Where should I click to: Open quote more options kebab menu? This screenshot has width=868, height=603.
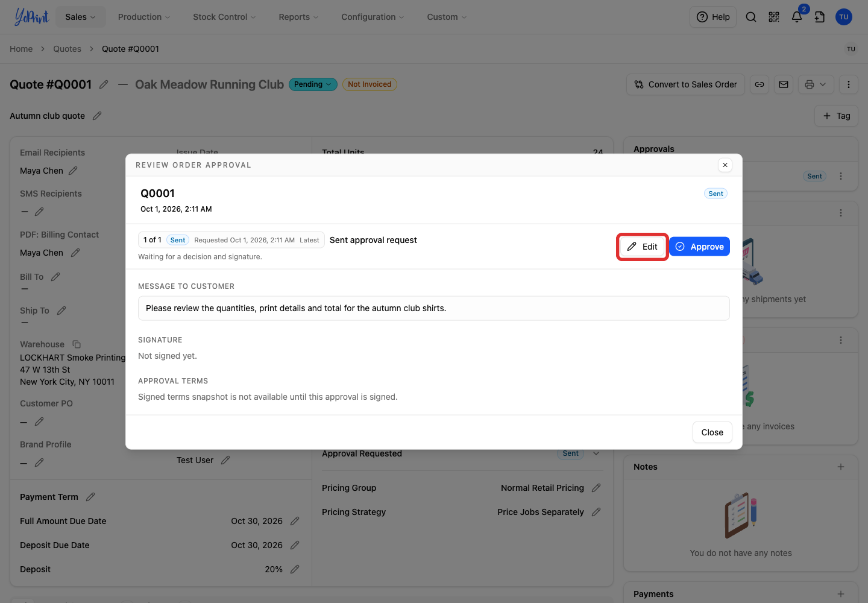(x=849, y=84)
